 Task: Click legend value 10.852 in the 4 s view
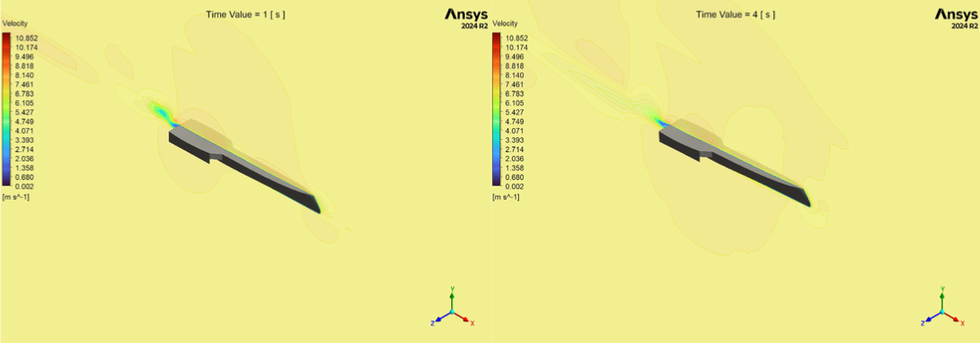(517, 39)
